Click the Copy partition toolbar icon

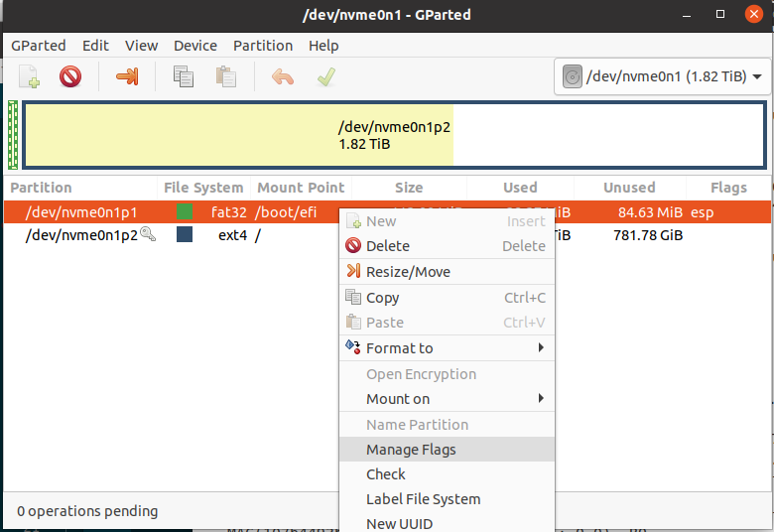click(184, 76)
